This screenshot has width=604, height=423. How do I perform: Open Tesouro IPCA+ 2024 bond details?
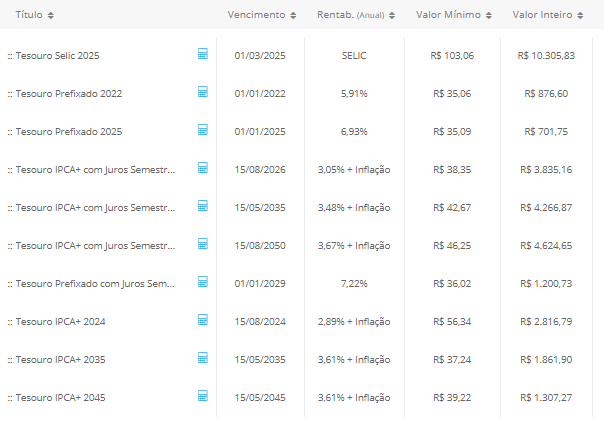point(60,322)
